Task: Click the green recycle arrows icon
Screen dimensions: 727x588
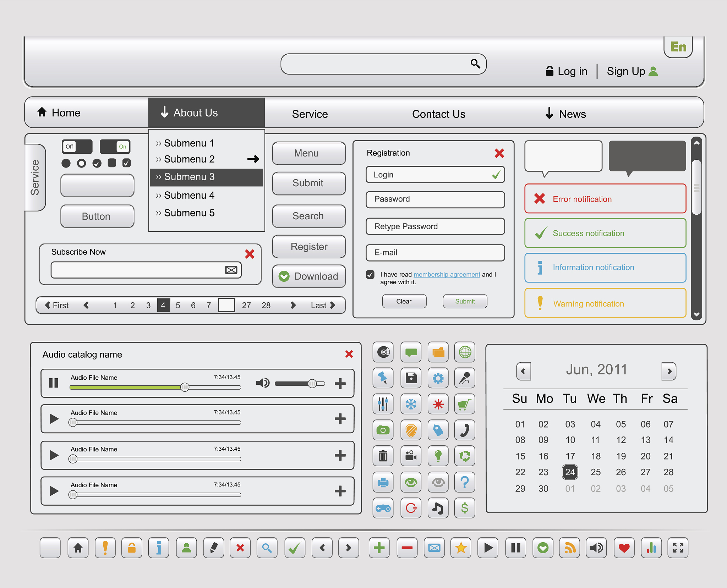Action: [464, 456]
